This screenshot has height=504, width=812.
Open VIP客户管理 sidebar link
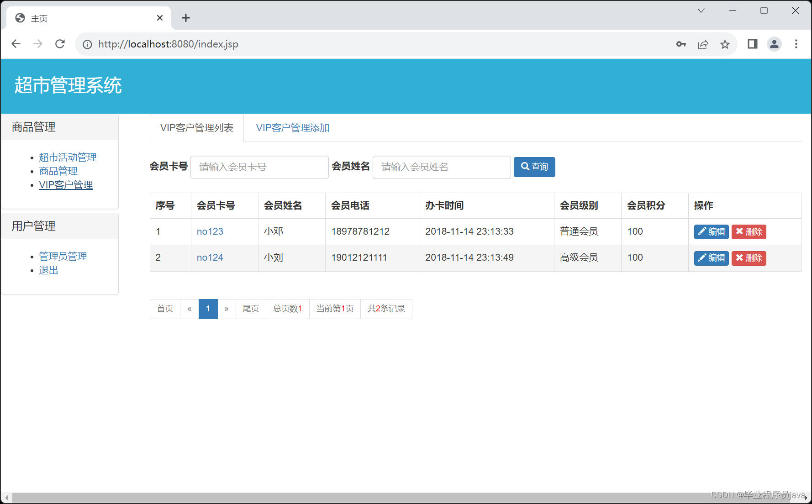click(66, 185)
